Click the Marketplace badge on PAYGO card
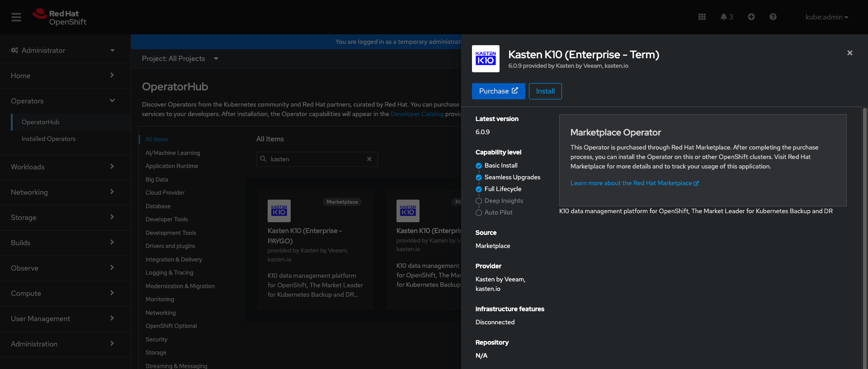This screenshot has height=369, width=868. (x=342, y=202)
